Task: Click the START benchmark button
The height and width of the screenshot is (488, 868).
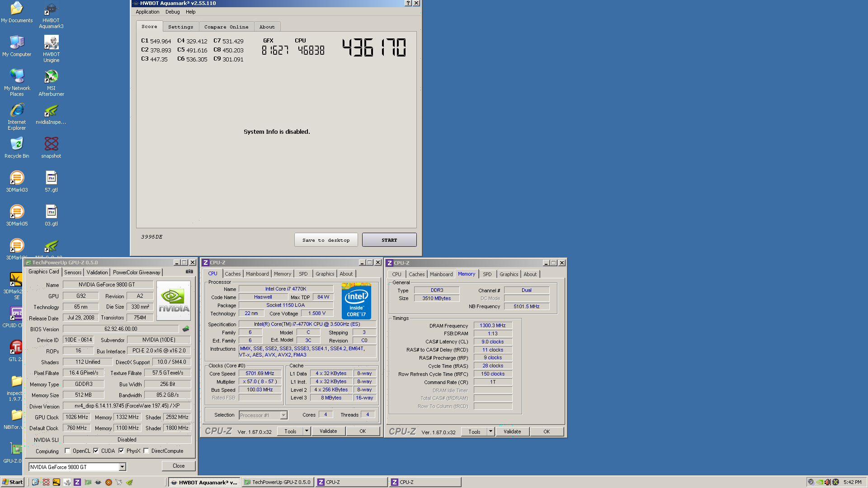Action: (389, 240)
